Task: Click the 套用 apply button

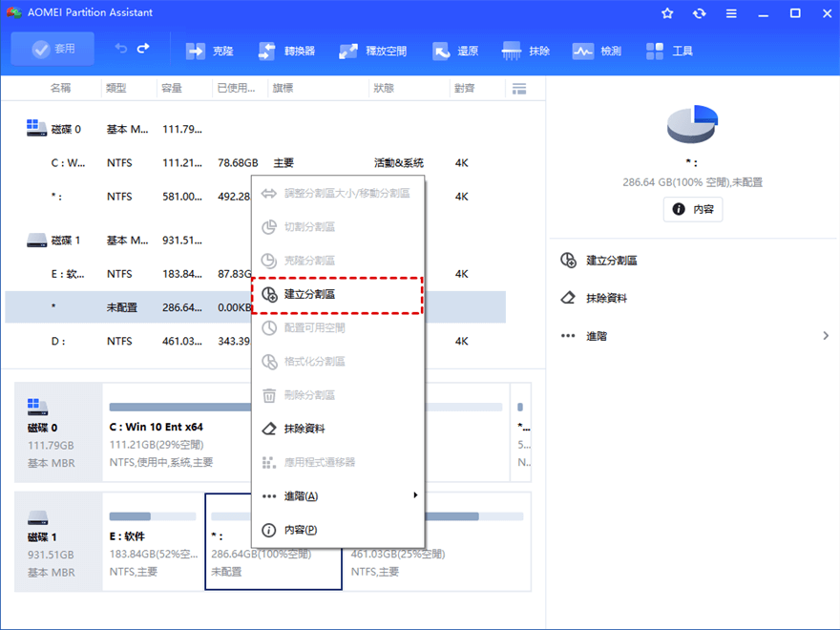Action: pos(52,49)
